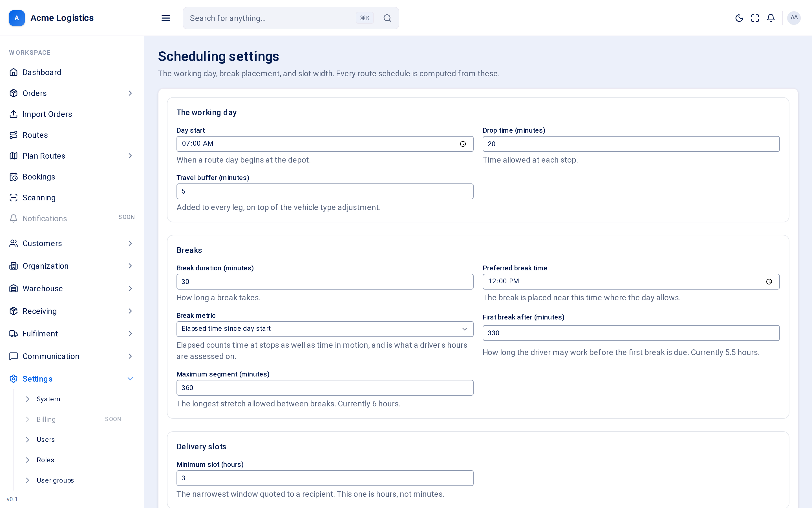The height and width of the screenshot is (508, 812).
Task: Open the Fulfilment menu item
Action: point(72,334)
